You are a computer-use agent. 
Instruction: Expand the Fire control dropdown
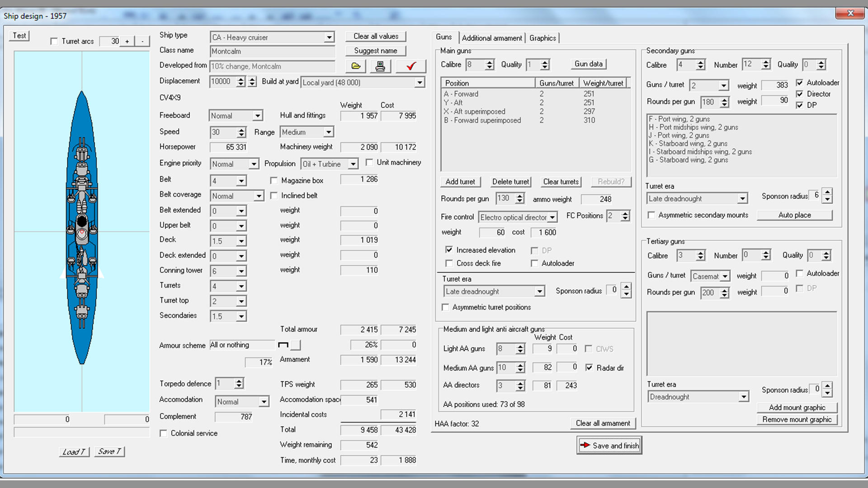[x=552, y=218]
